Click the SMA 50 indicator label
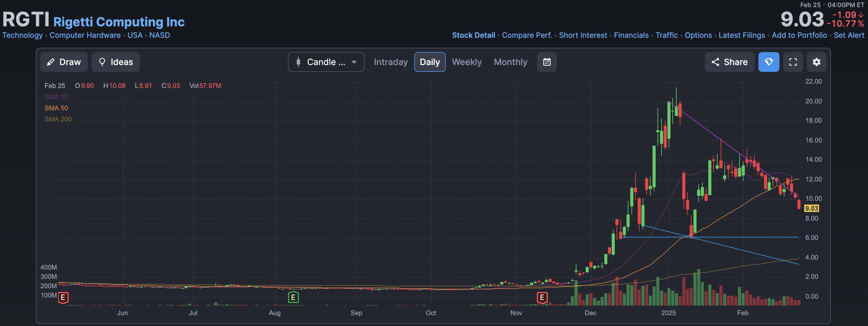868x326 pixels. (x=56, y=108)
